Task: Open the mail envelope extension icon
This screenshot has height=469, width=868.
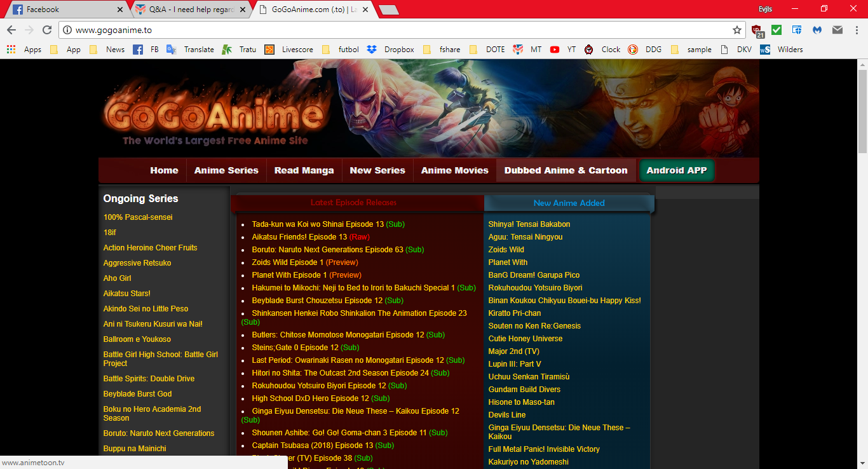Action: (837, 30)
